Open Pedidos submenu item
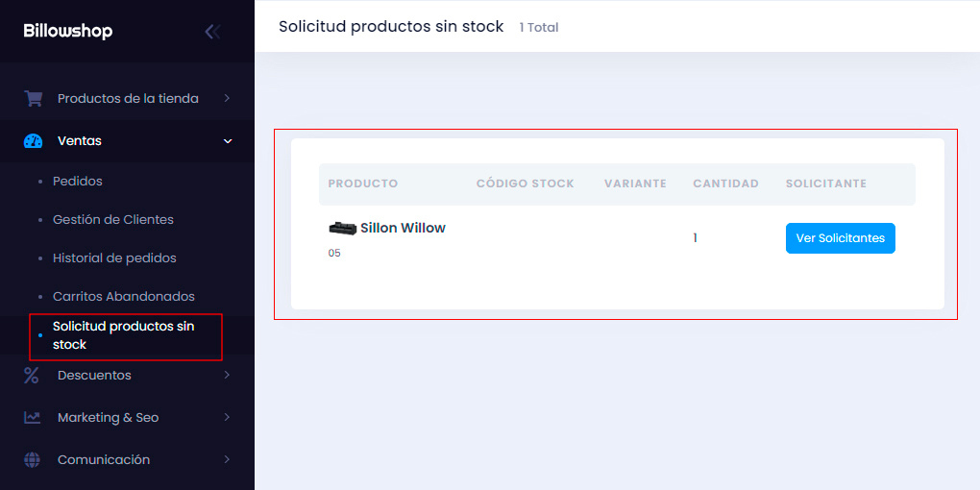 78,182
